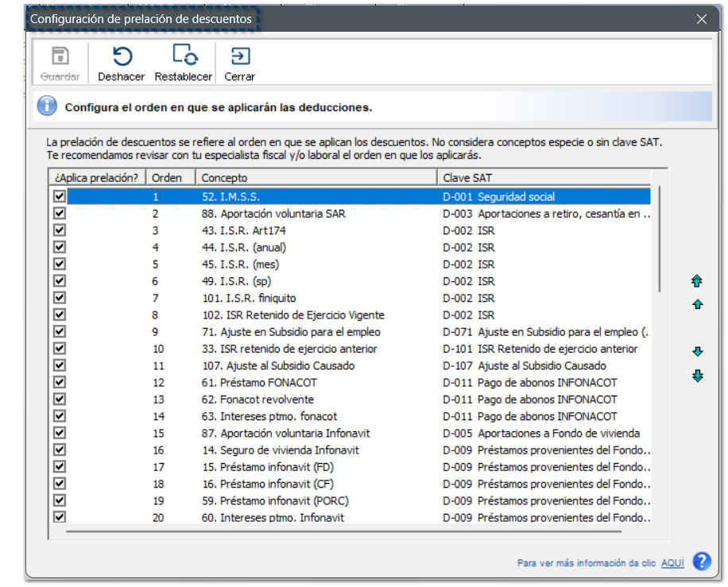This screenshot has height=587, width=728.
Task: Click the Restablecer reset icon
Action: (x=184, y=56)
